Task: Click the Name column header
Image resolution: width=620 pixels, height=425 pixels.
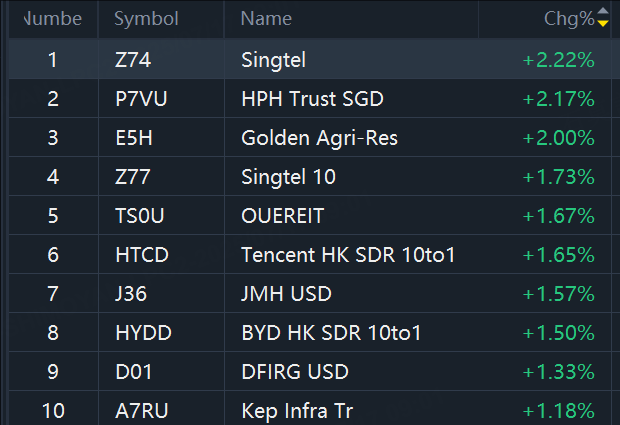Action: point(266,19)
